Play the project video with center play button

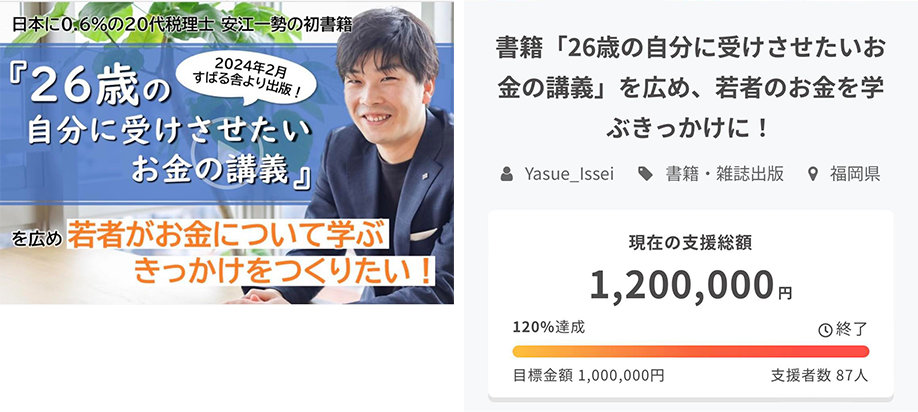[x=227, y=153]
